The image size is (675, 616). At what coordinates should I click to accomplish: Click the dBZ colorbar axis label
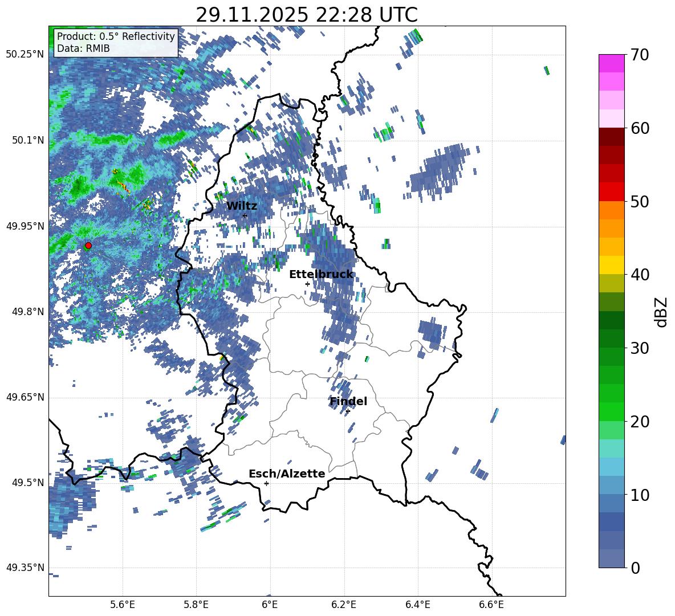tap(661, 312)
